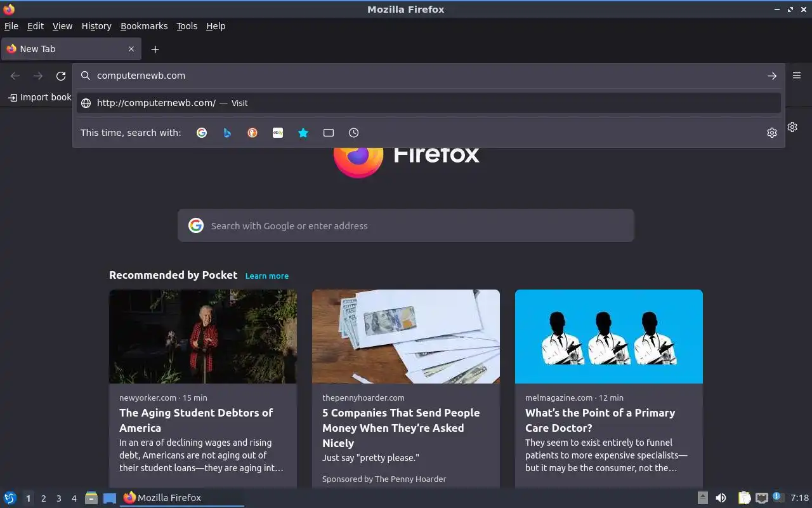Search history using the clock icon
Screen dimensions: 812x508
[x=354, y=133]
